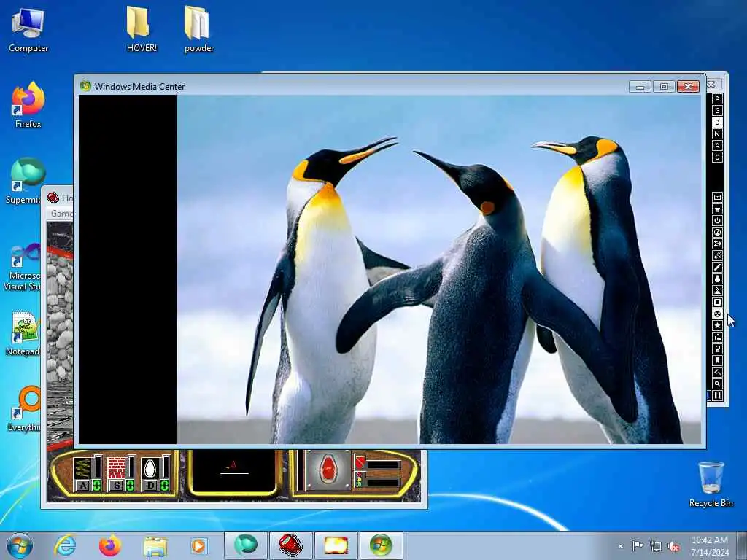Click the A key button in Hover! panel
This screenshot has width=747, height=560.
click(83, 485)
